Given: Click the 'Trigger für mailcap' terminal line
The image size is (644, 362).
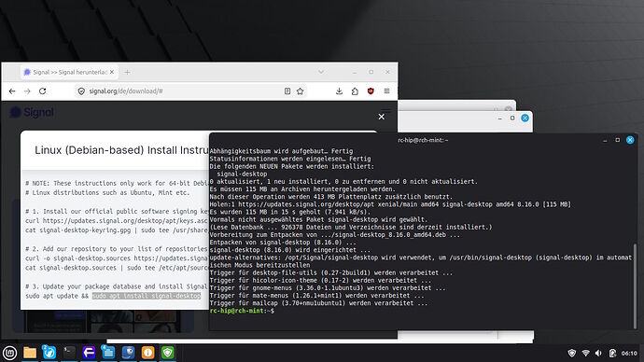Looking at the screenshot, I should (x=318, y=303).
